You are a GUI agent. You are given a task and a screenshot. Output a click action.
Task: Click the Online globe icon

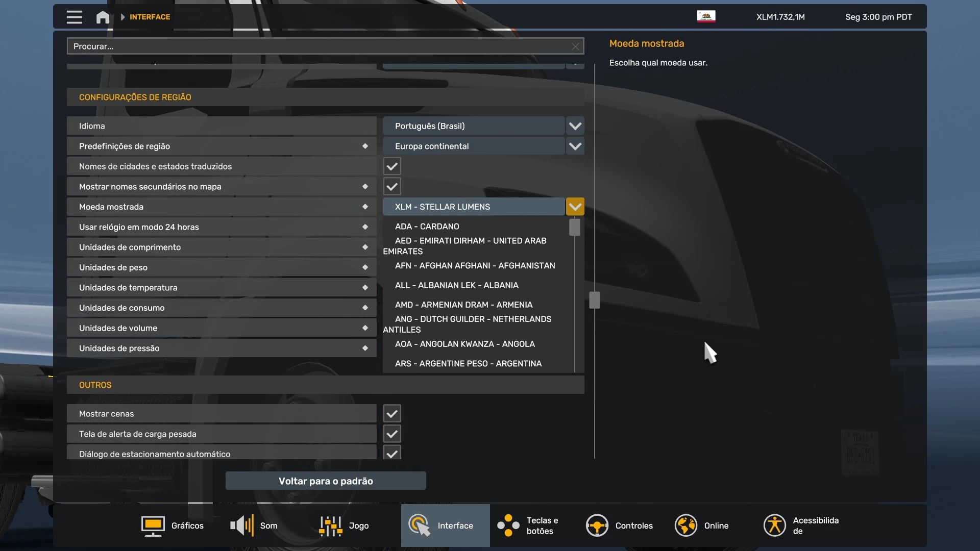[x=686, y=525]
